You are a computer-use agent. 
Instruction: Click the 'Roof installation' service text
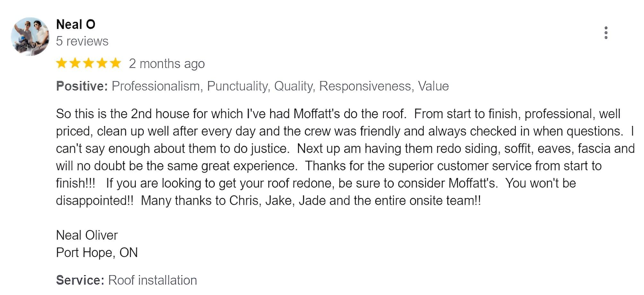[x=152, y=280]
